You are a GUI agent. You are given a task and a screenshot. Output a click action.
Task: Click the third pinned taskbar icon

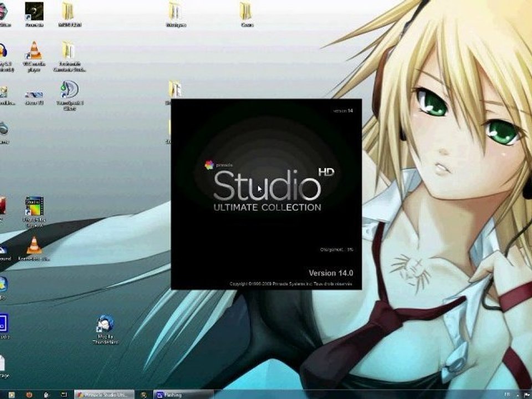pyautogui.click(x=47, y=395)
